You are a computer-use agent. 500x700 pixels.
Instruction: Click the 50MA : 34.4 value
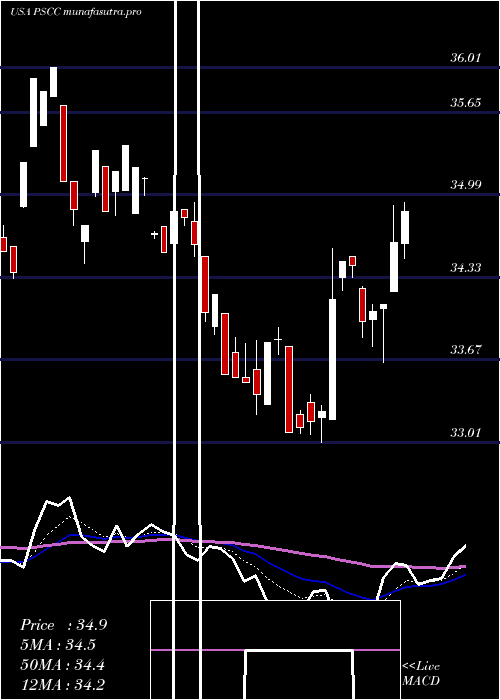tap(62, 665)
